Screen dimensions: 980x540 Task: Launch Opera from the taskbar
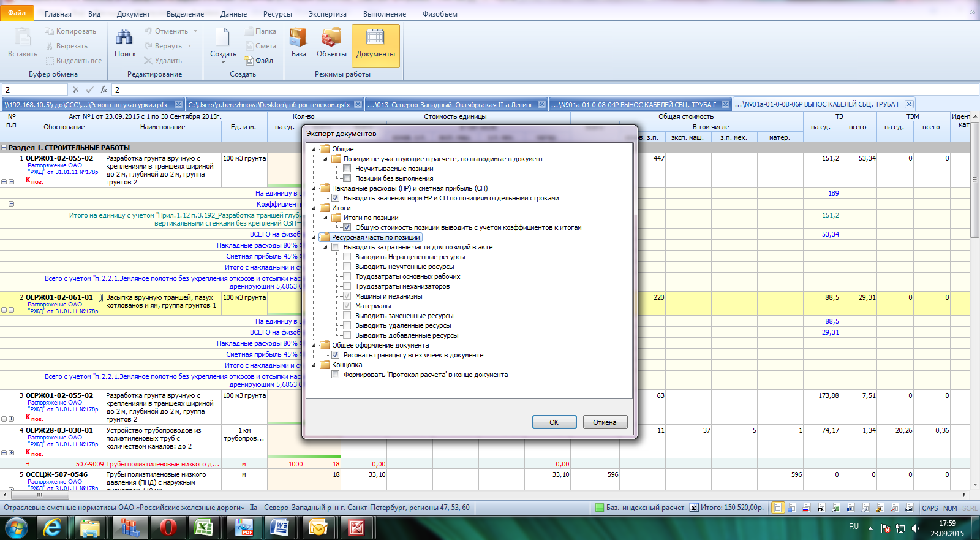(x=168, y=527)
